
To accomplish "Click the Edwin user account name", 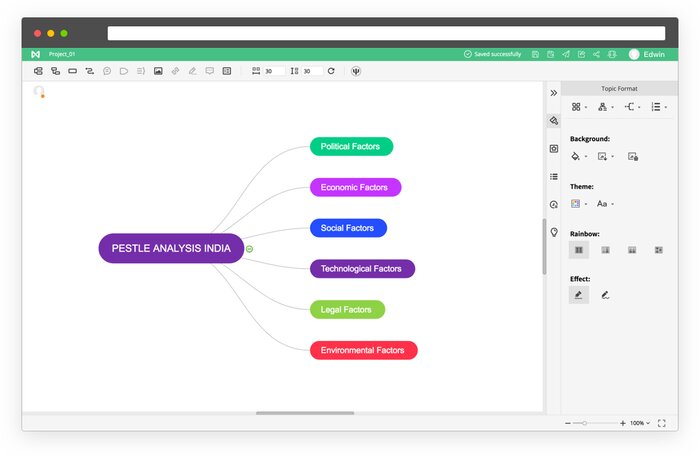I will point(654,54).
